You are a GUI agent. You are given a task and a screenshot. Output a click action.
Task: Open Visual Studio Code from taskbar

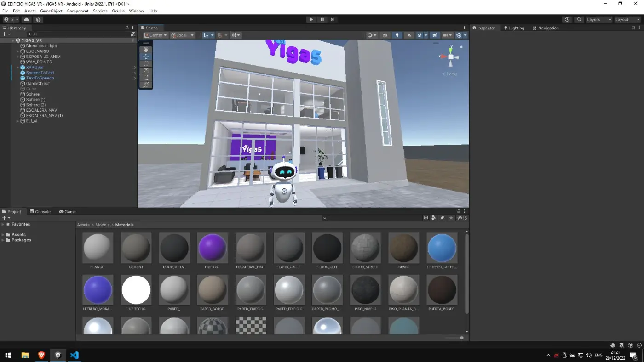tap(75, 355)
